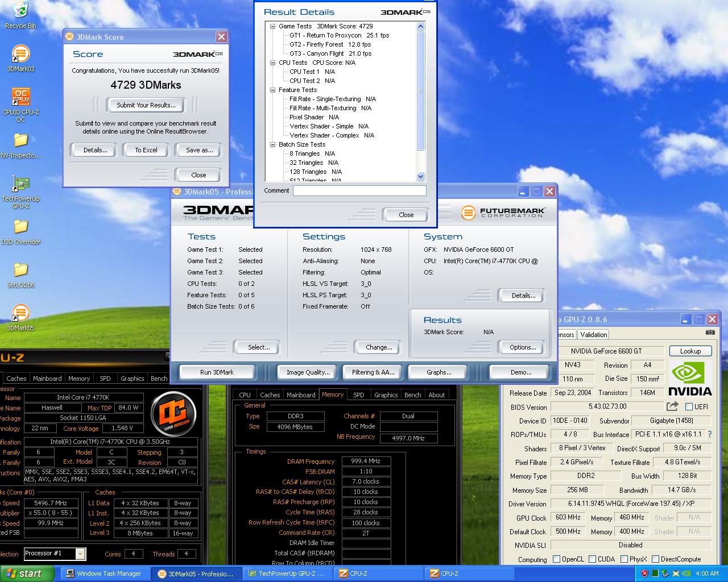Open Bench tab in CPU-Z OC window
This screenshot has width=728, height=582.
[x=159, y=379]
